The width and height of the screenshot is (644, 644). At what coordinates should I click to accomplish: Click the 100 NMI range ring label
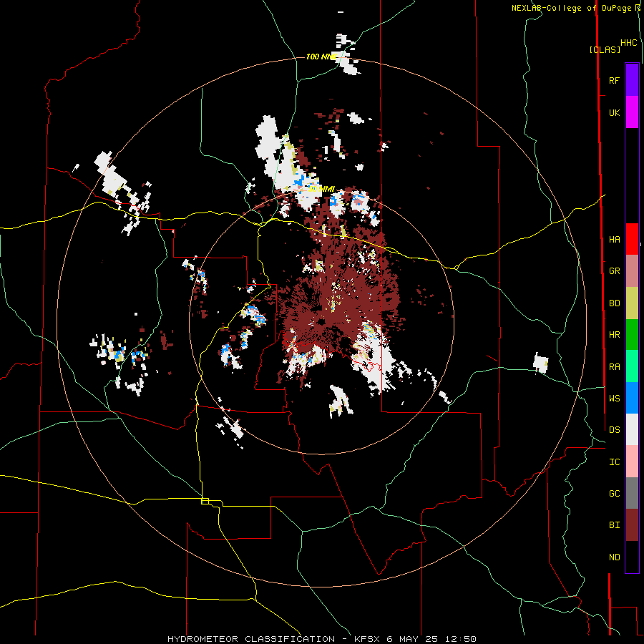321,57
